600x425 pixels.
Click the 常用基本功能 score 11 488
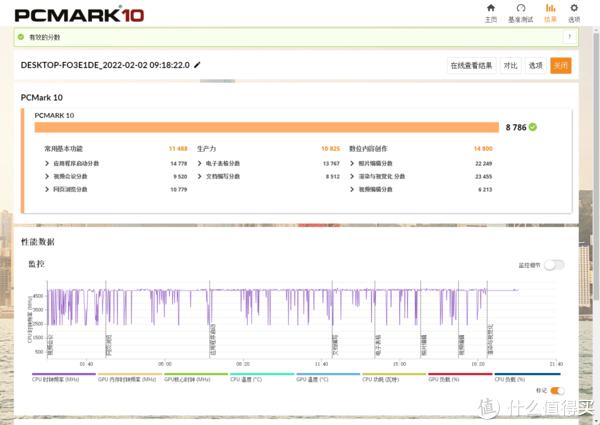(178, 148)
